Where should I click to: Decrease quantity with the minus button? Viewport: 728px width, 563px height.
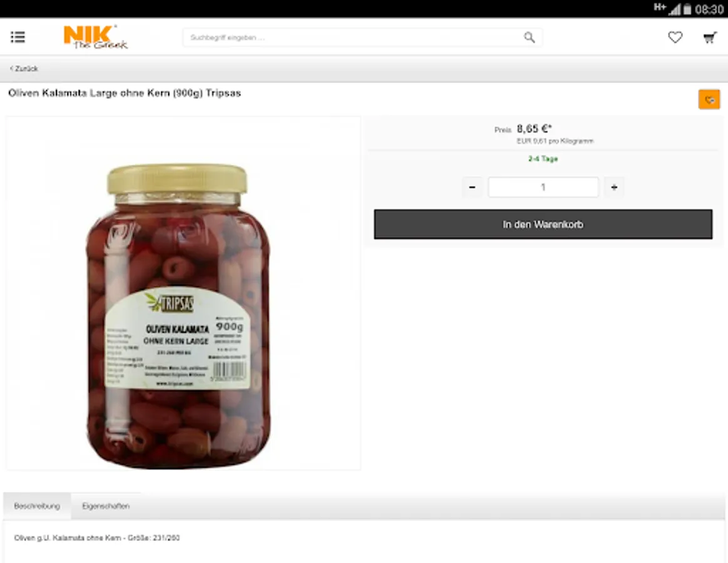pyautogui.click(x=472, y=187)
